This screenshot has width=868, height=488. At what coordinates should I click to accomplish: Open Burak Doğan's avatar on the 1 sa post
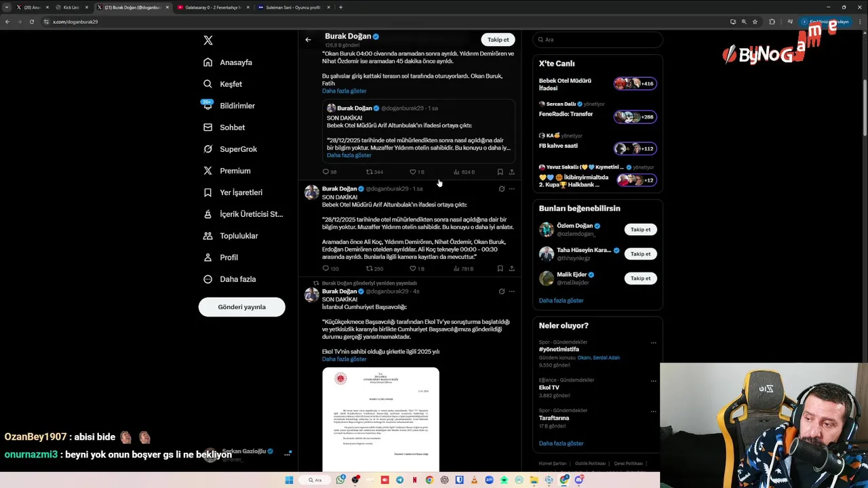coord(311,192)
